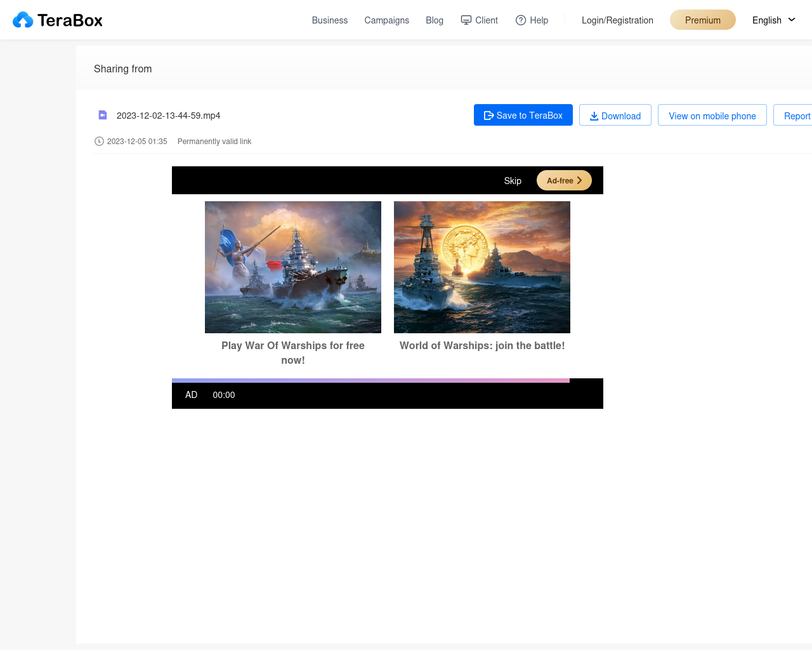Click the Save to TeraBox arrow icon
Screen dimensions: 812x650
point(488,116)
